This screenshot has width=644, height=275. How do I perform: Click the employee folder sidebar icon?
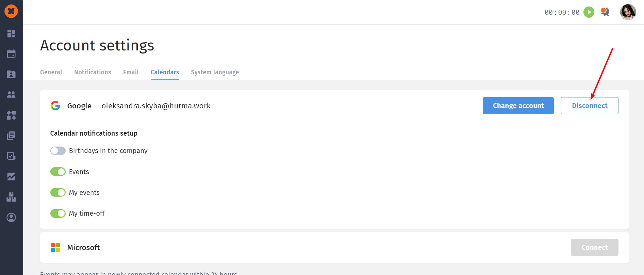click(11, 74)
